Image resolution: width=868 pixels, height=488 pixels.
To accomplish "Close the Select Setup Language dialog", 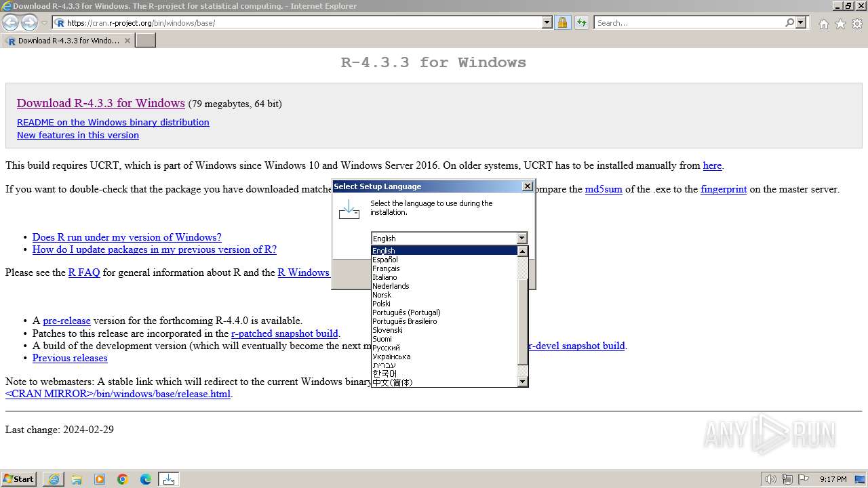I will pyautogui.click(x=528, y=186).
